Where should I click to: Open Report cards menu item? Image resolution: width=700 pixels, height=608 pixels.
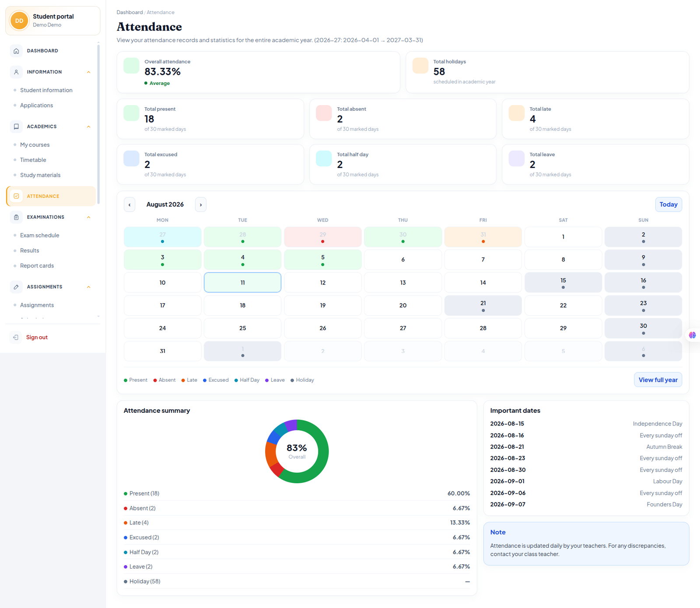37,266
